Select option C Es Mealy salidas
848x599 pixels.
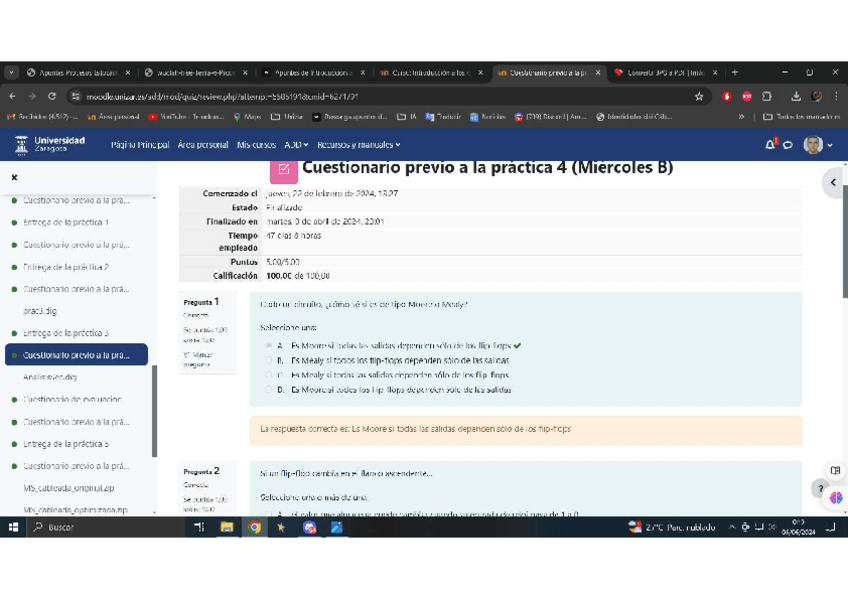268,374
